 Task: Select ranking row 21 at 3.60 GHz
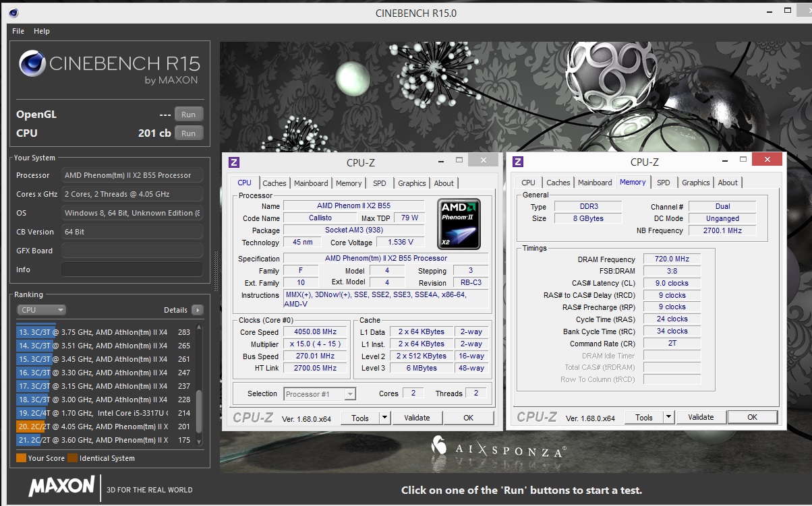104,440
